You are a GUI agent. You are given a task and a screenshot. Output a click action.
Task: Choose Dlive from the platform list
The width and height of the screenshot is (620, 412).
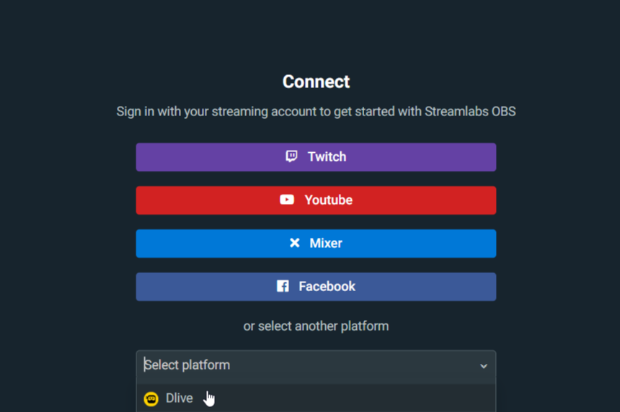click(x=316, y=398)
